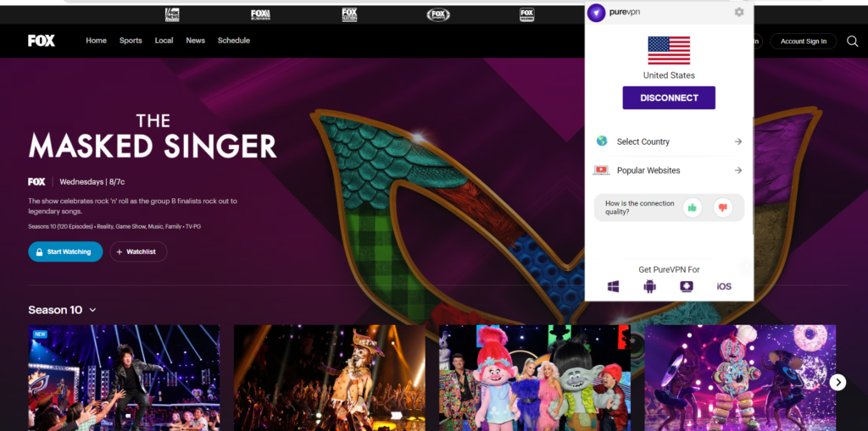Click the 'United States' label in PureVPN
The image size is (868, 431).
(669, 75)
